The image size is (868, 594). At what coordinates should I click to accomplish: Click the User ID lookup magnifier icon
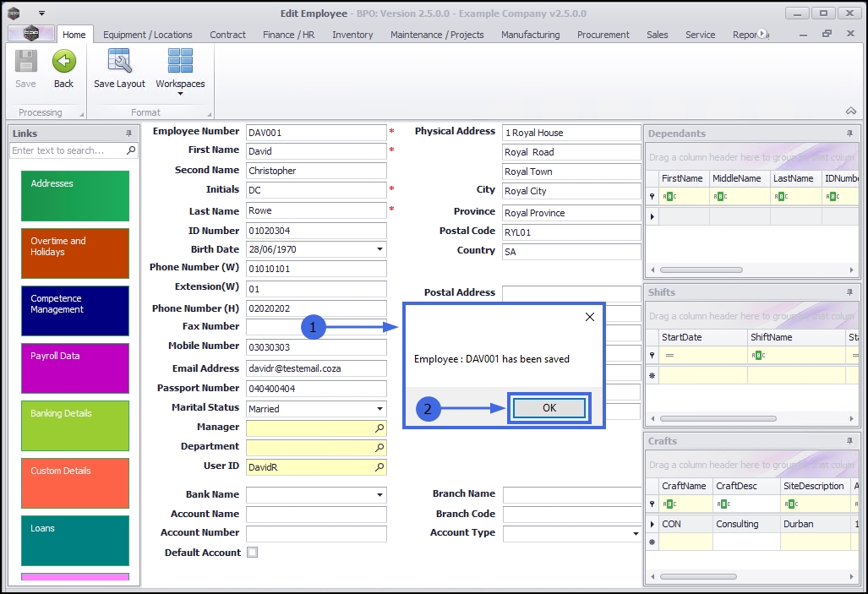point(379,467)
